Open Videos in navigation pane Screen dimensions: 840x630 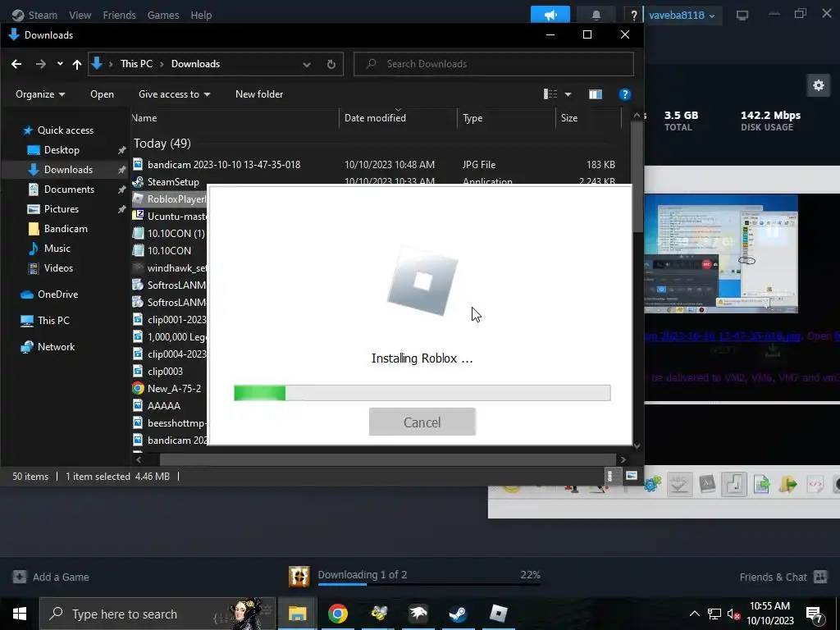(x=58, y=268)
